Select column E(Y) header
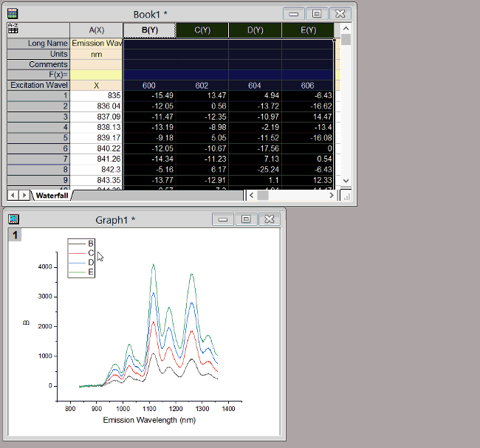 tap(308, 30)
